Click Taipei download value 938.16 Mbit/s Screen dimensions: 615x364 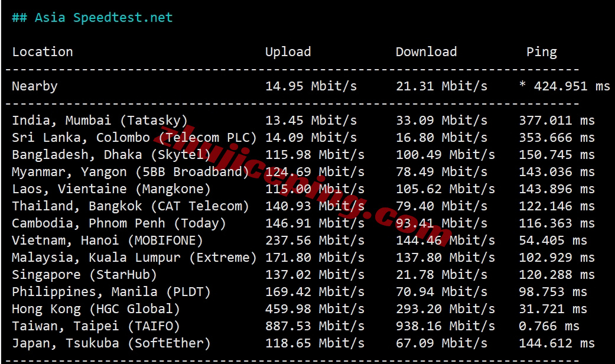click(445, 326)
